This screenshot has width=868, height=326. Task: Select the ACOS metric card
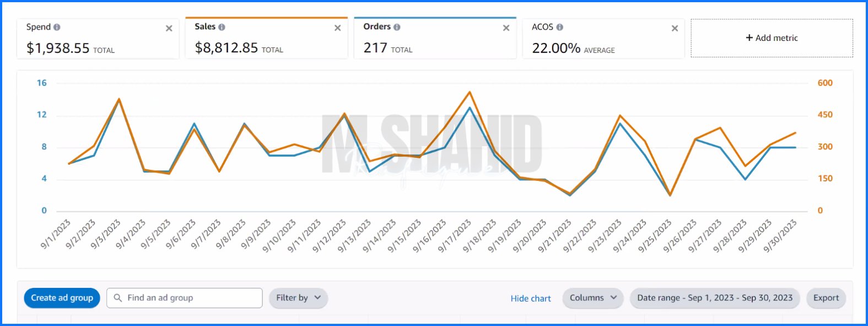pos(603,39)
